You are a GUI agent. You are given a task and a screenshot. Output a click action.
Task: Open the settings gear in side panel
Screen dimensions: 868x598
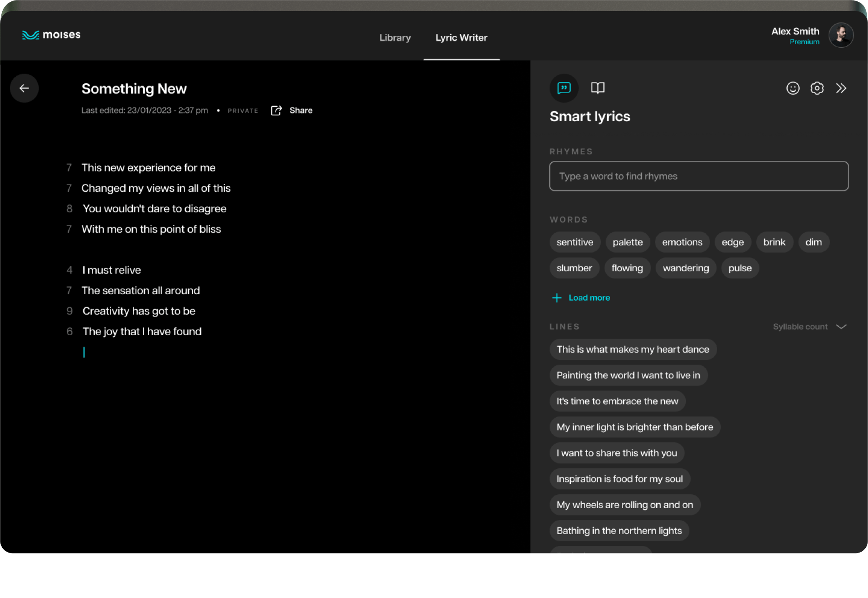point(817,88)
